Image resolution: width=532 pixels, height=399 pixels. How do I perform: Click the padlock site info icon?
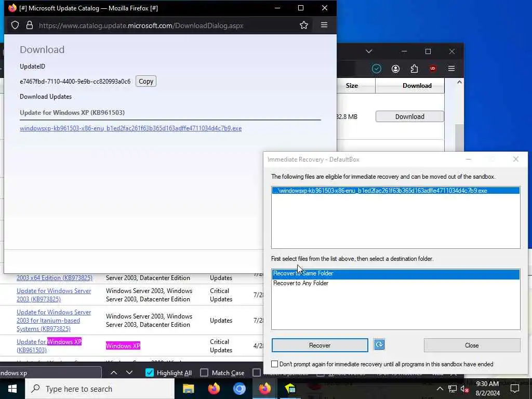[30, 25]
